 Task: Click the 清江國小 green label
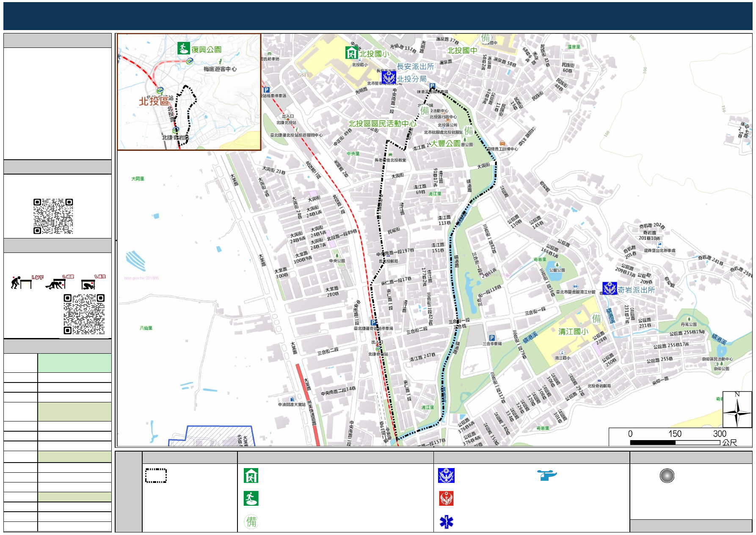coord(573,332)
